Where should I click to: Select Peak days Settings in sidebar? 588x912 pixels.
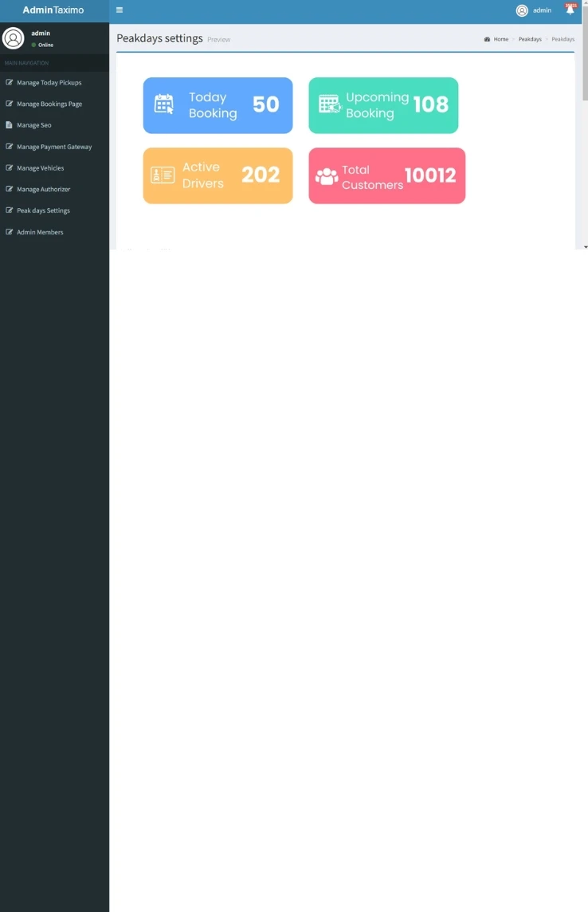43,210
